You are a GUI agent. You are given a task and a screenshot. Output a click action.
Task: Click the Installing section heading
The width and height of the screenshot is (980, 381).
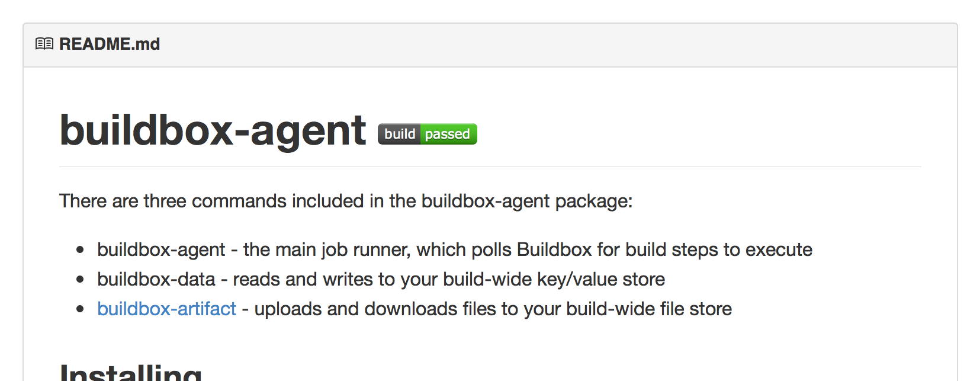131,372
